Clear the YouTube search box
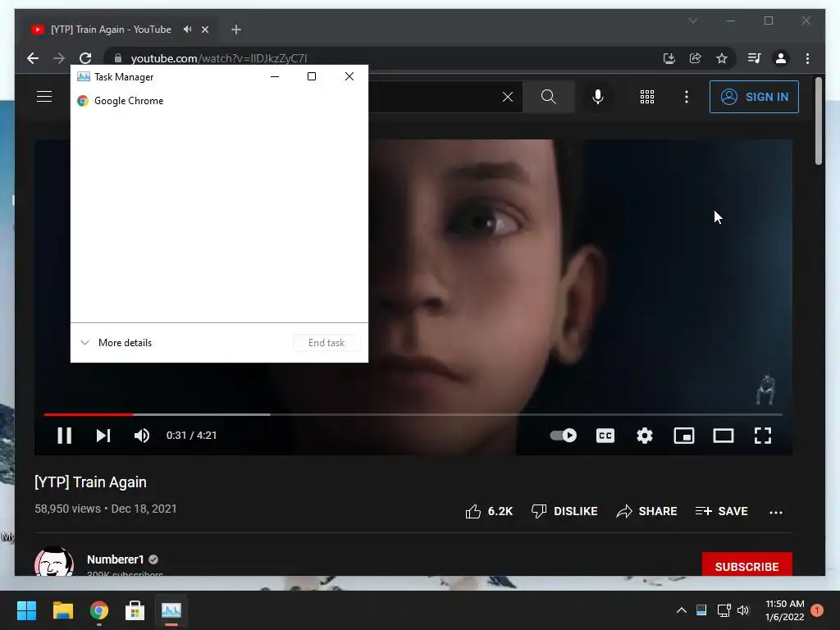The width and height of the screenshot is (840, 630). 508,97
